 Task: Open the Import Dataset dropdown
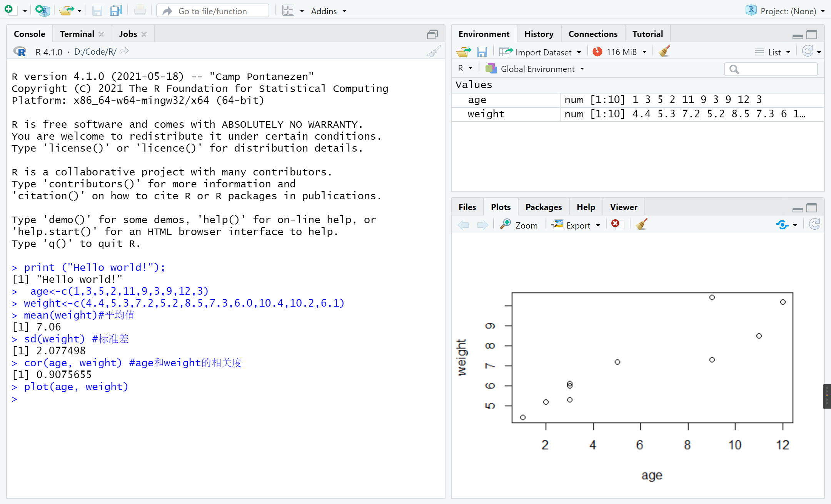click(x=540, y=52)
